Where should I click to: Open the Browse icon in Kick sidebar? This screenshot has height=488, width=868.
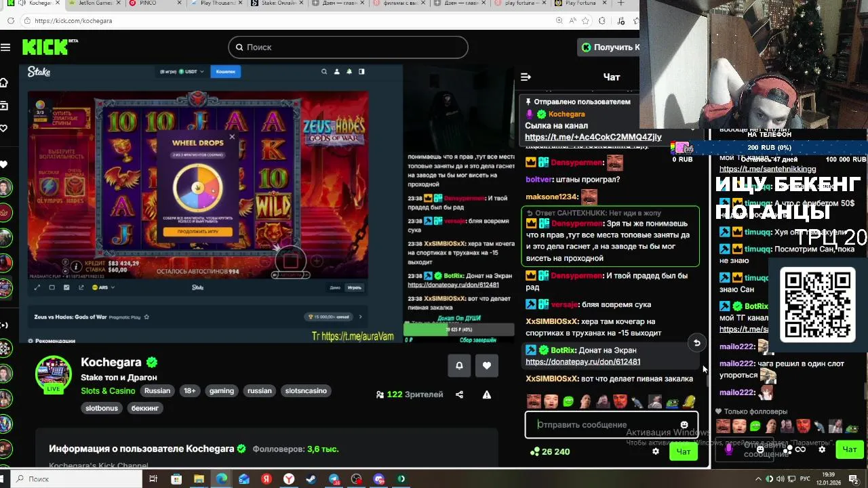tap(4, 106)
